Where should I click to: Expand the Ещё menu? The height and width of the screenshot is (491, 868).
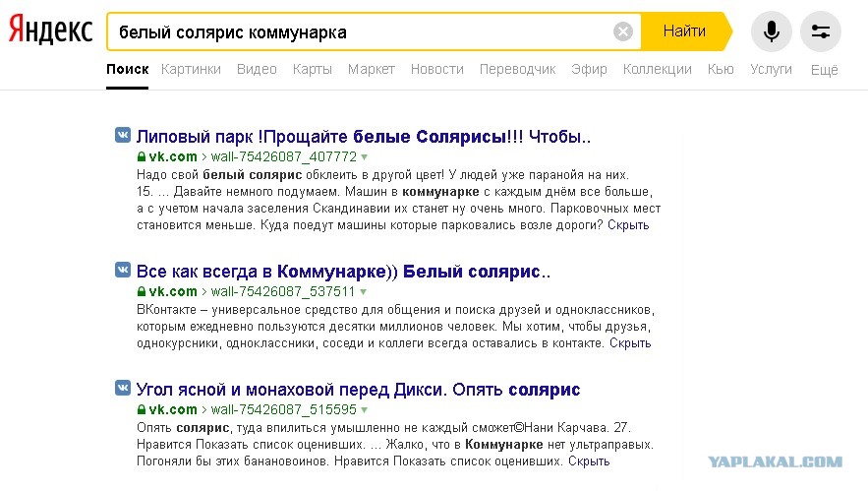pyautogui.click(x=825, y=70)
